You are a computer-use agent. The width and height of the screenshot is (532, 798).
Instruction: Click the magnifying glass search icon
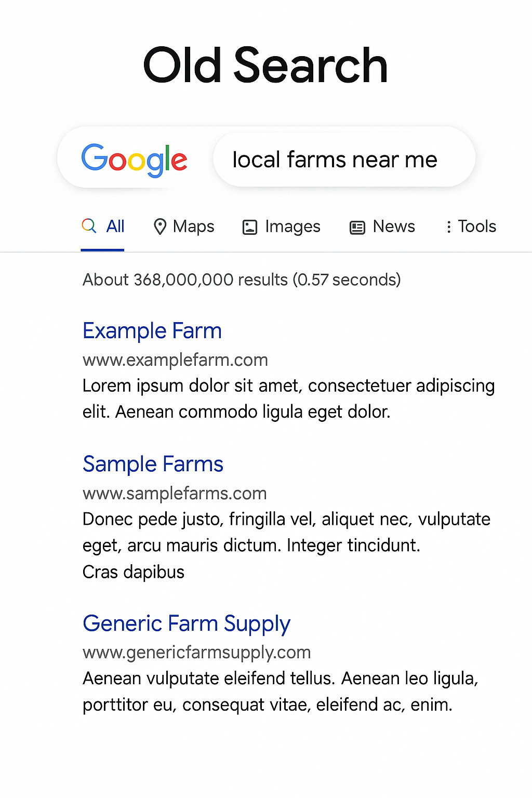click(x=89, y=225)
